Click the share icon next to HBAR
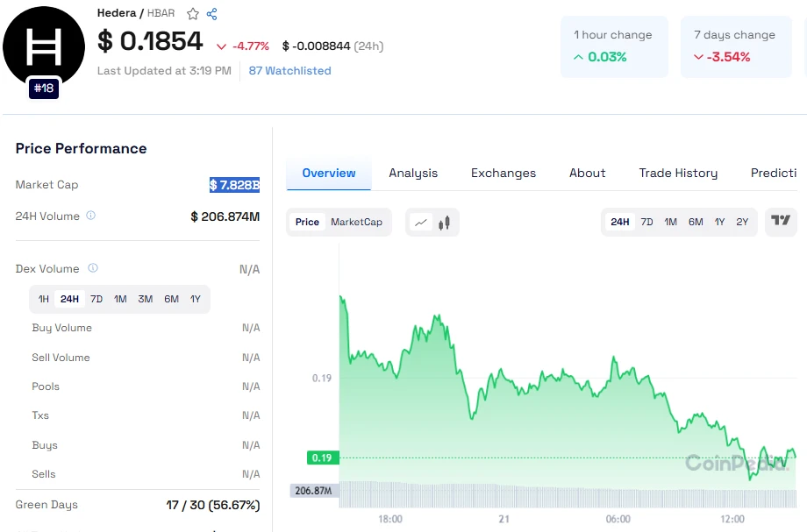 pos(211,14)
